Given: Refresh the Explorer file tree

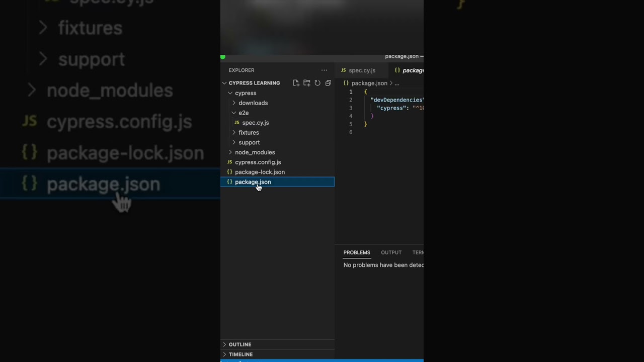Looking at the screenshot, I should pyautogui.click(x=317, y=83).
